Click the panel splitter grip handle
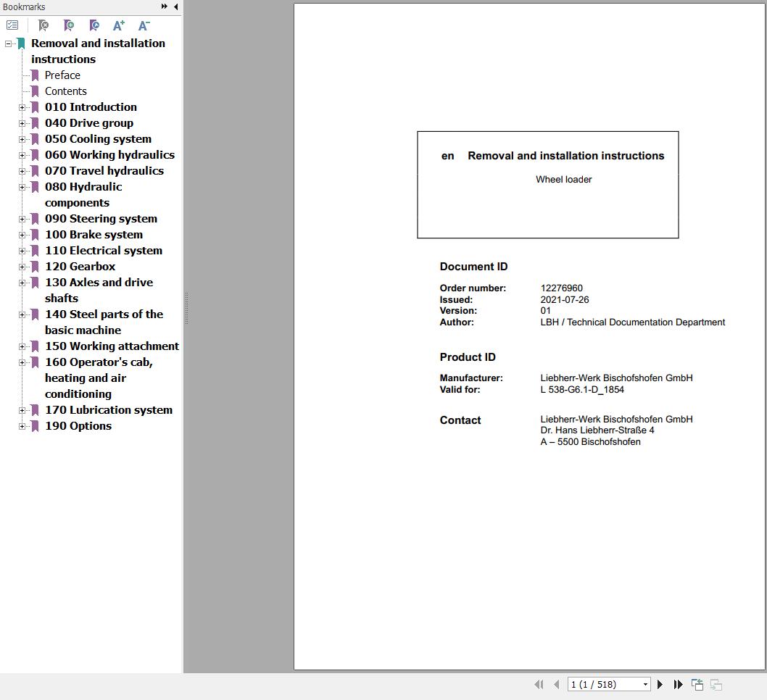The width and height of the screenshot is (767, 700). [x=186, y=309]
